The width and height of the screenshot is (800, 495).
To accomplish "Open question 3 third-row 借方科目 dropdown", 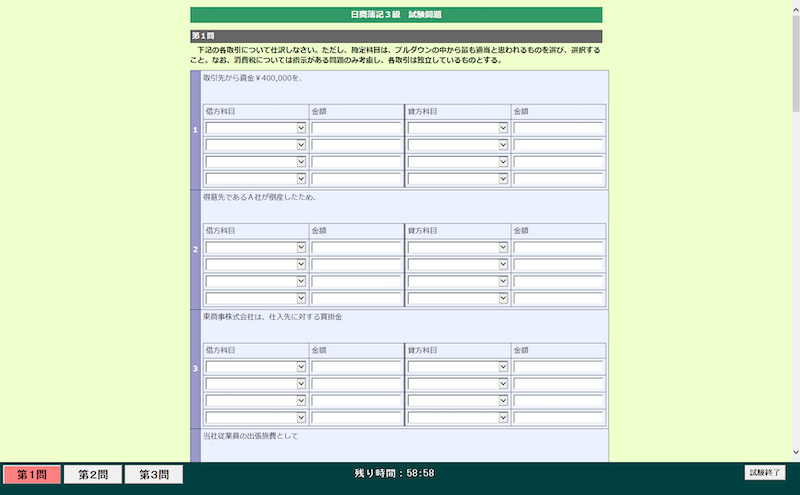I will pyautogui.click(x=256, y=401).
